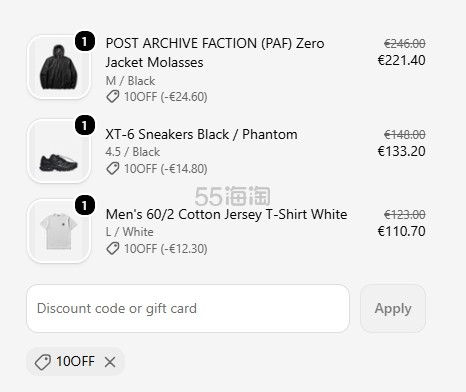Click the PAF Zero Jacket thumbnail
This screenshot has height=392, width=466.
click(x=59, y=67)
